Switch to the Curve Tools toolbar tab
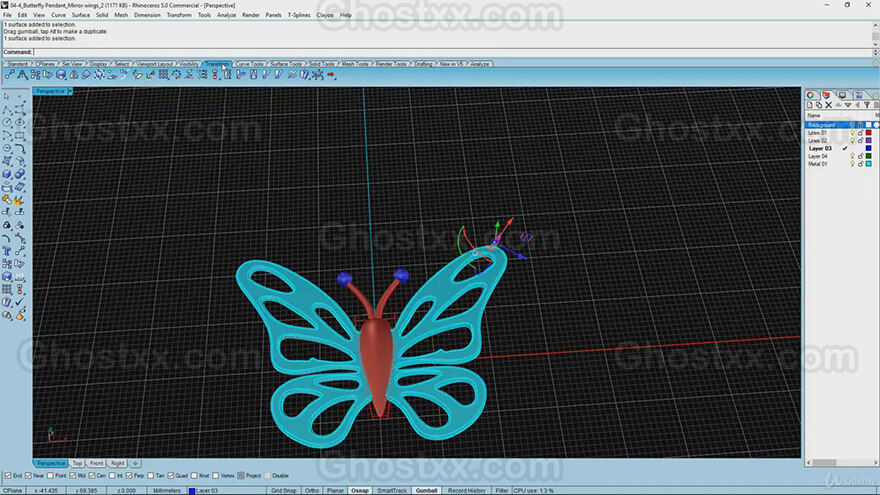 click(249, 64)
